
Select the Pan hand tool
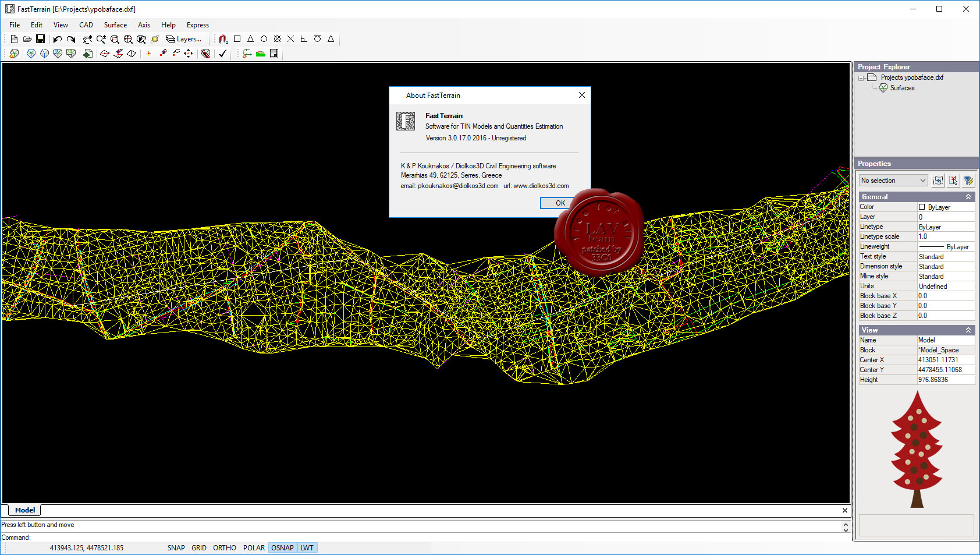tap(87, 39)
